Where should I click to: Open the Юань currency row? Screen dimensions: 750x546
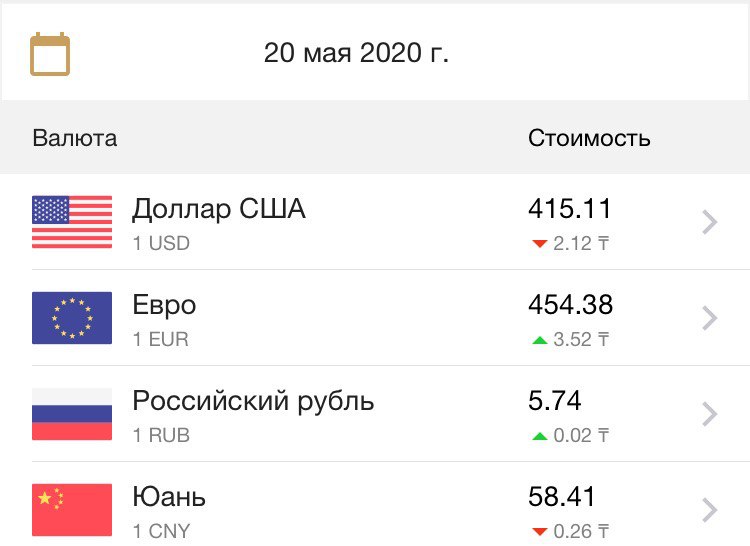pos(375,504)
